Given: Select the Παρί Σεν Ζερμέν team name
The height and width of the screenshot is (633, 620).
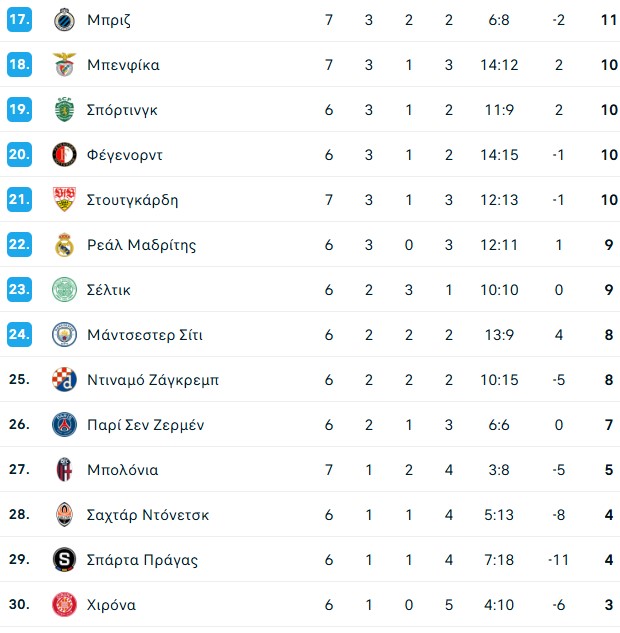Looking at the screenshot, I should (145, 425).
